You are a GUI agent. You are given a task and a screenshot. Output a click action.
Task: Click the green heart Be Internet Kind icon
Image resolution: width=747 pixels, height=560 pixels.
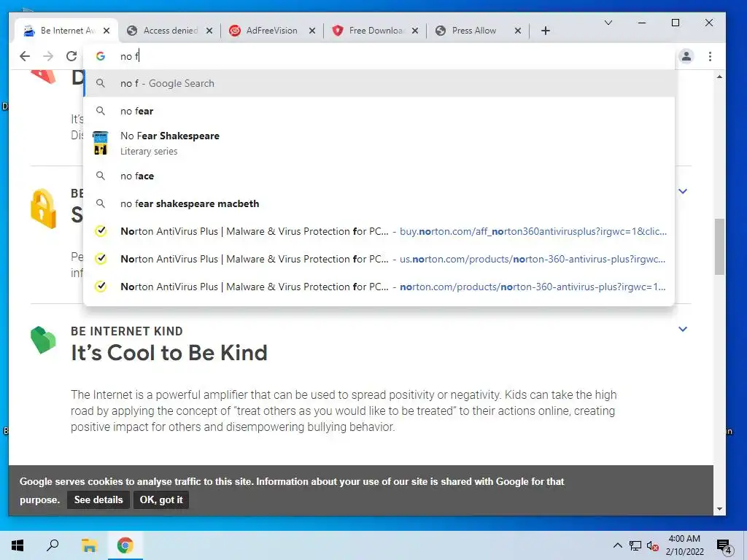(x=43, y=340)
